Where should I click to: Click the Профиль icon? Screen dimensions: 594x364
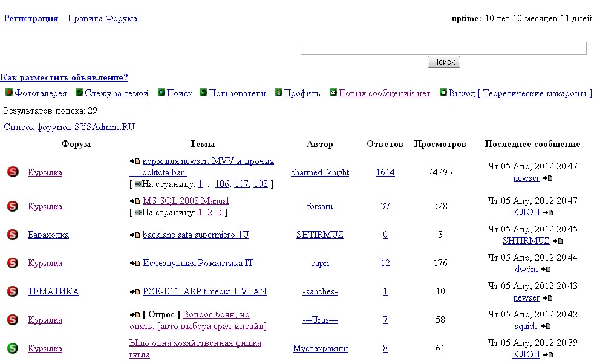click(x=279, y=92)
